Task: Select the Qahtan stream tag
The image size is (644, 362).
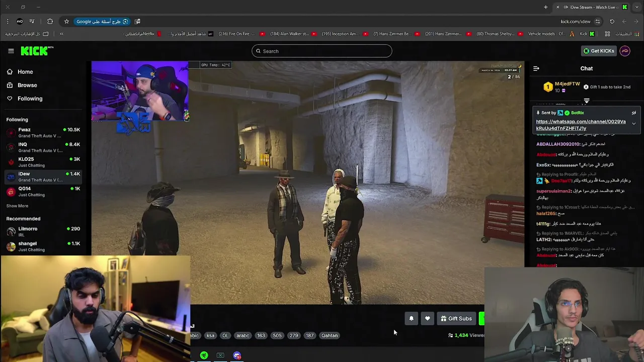Action: click(x=330, y=336)
